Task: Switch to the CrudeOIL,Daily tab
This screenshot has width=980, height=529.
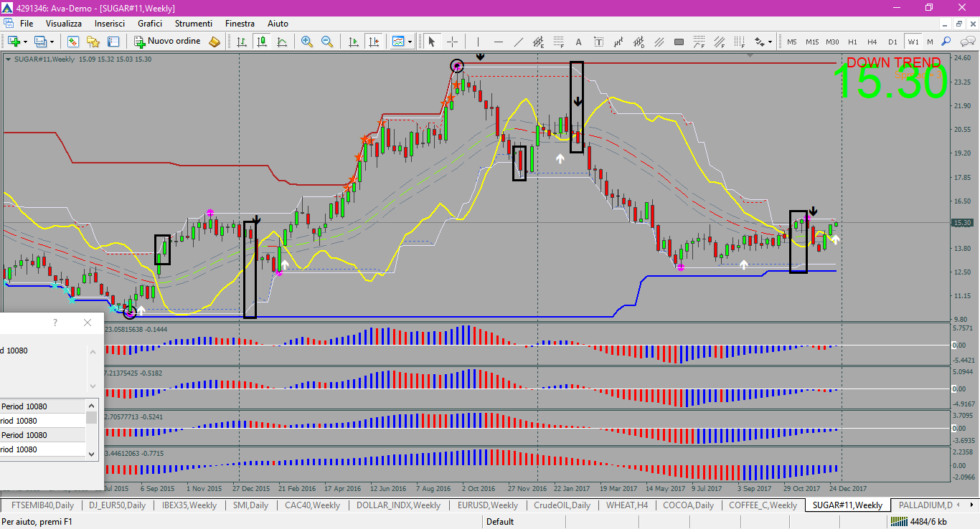Action: [x=561, y=505]
